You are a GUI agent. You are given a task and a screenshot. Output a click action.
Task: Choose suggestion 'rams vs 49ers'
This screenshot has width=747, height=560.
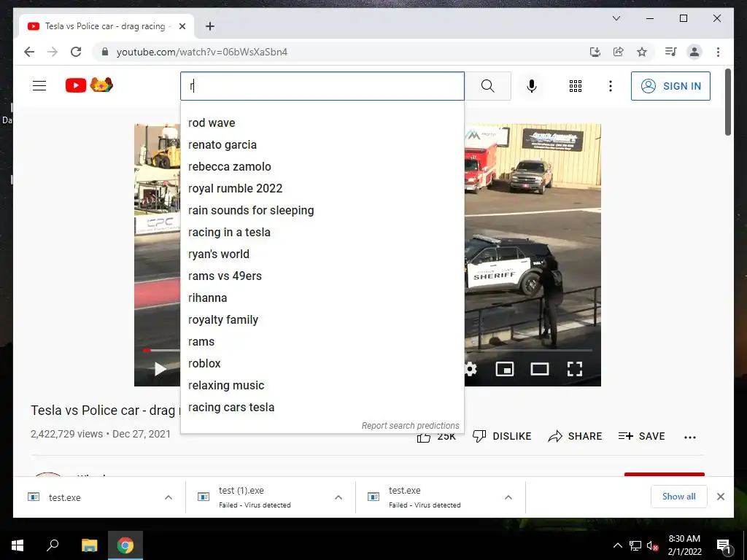coord(322,276)
